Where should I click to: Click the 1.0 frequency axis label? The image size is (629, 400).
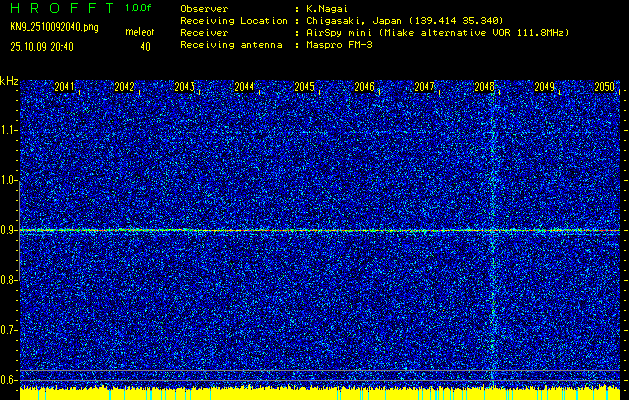(9, 180)
